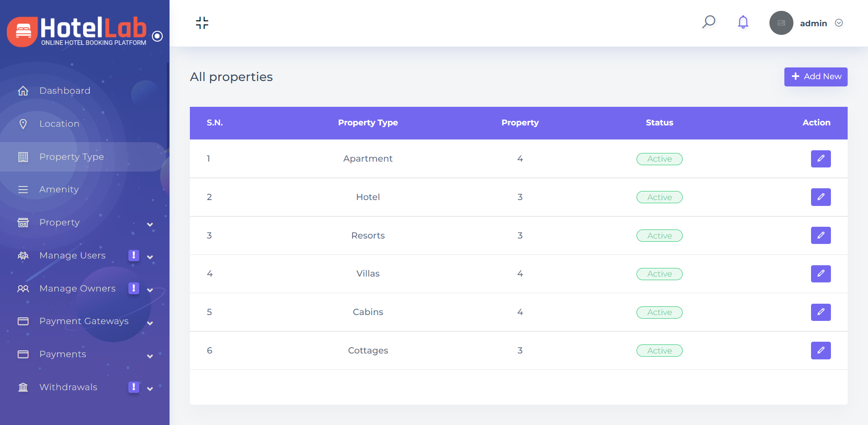Expand the Property sidebar submenu

[x=150, y=224]
